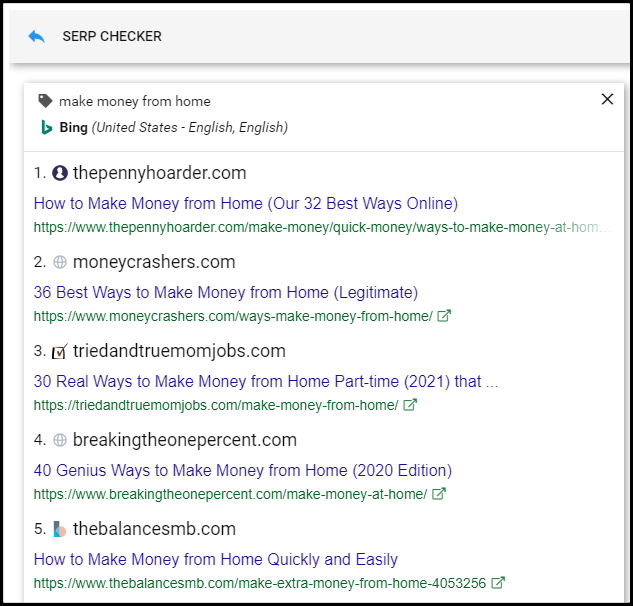Click thebalancesmb.com favicon
Screen dimensions: 633x606
coord(60,529)
